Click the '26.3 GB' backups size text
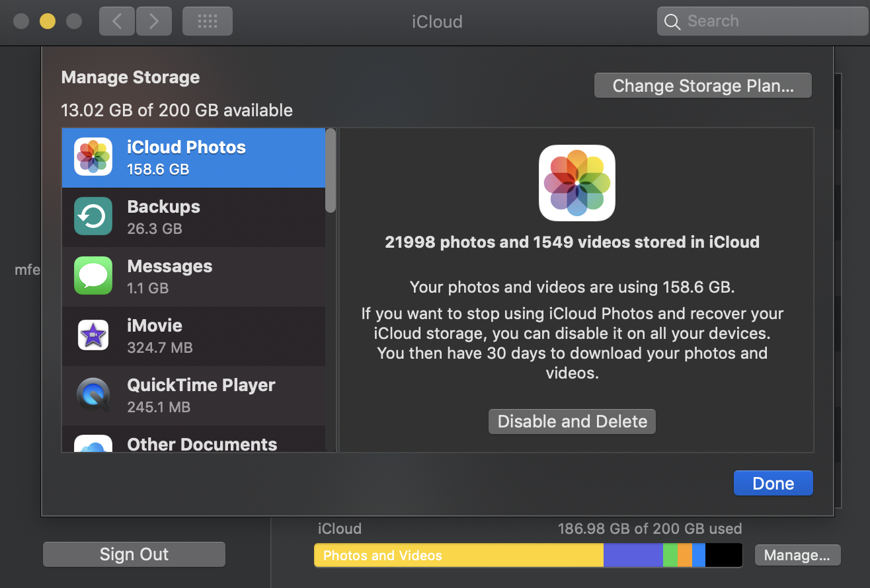 pyautogui.click(x=155, y=229)
